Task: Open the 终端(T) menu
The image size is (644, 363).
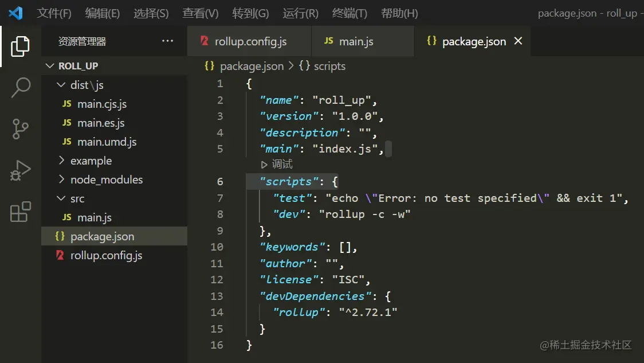Action: pos(349,13)
